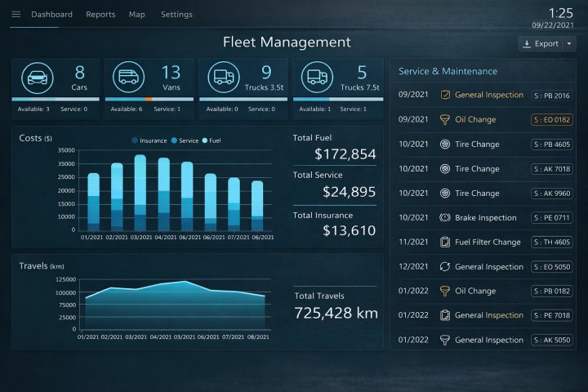Expand the Export dropdown arrow

click(x=569, y=44)
